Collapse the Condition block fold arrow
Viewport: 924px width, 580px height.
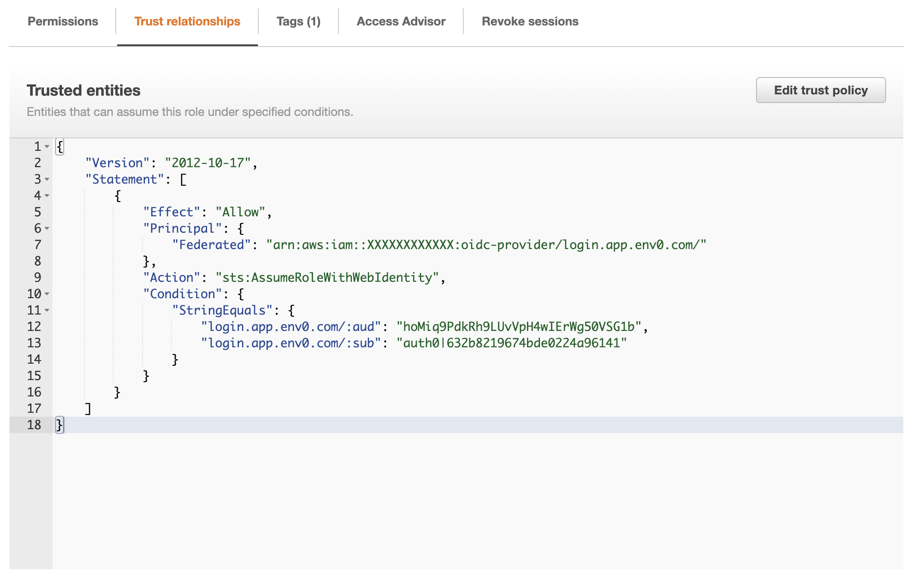tap(47, 294)
